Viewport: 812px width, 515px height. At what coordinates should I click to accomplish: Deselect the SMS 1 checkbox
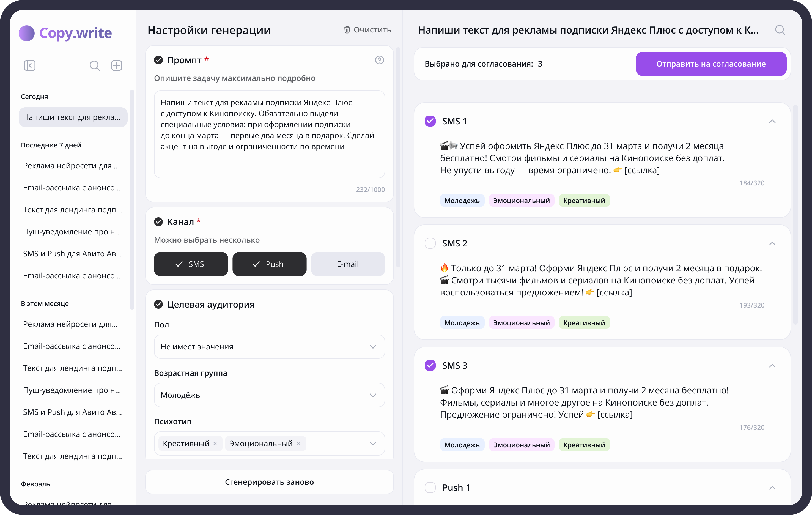tap(430, 121)
